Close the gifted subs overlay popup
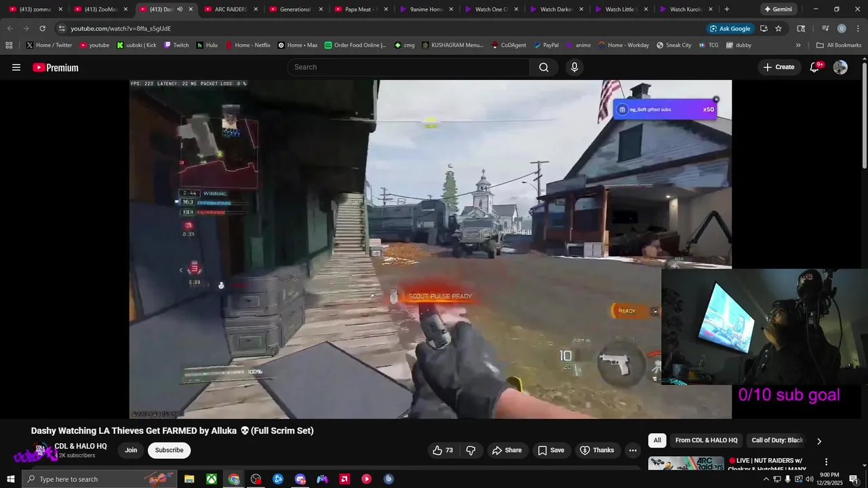This screenshot has width=868, height=488. (715, 100)
